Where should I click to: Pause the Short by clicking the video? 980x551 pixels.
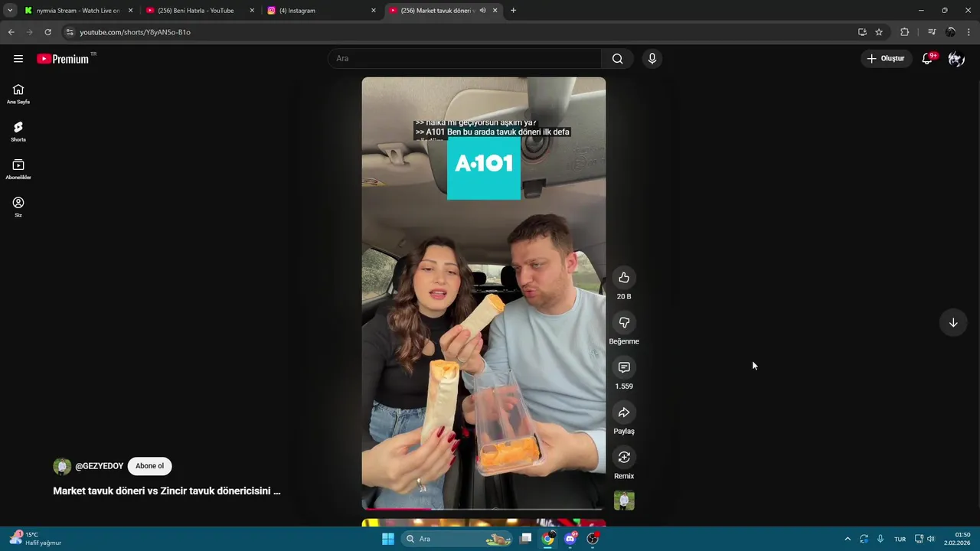[x=484, y=293]
